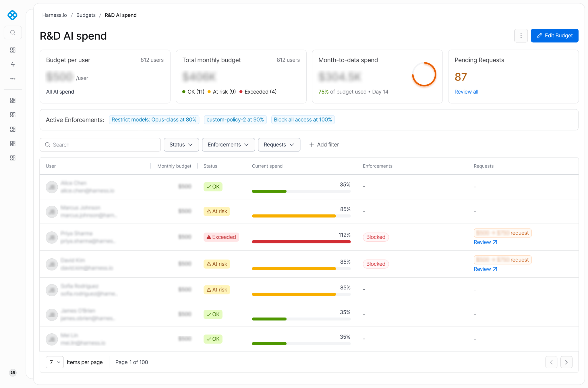Click the Edit Budget button
This screenshot has height=388, width=588.
[x=554, y=36]
